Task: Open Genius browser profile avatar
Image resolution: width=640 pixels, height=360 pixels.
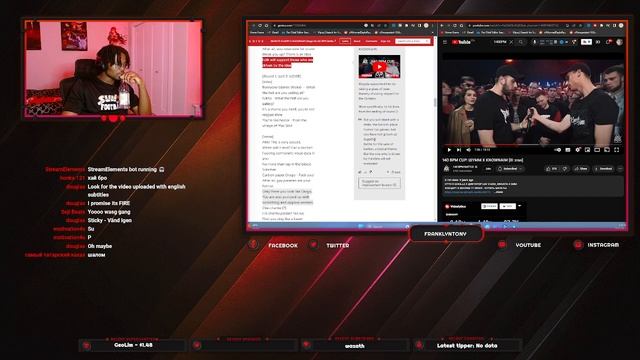Action: pyautogui.click(x=426, y=25)
